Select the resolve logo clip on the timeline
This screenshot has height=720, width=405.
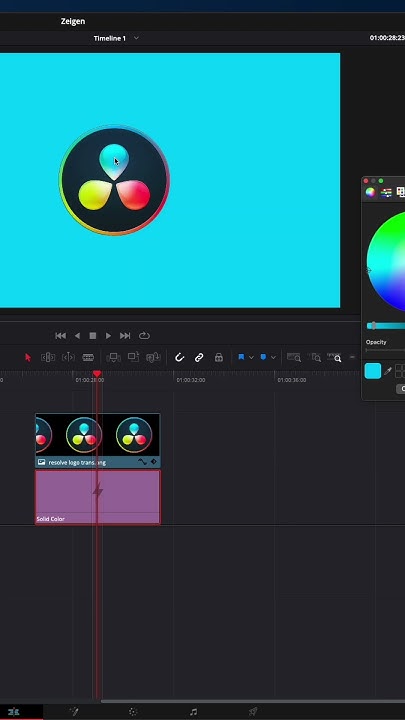pos(98,440)
